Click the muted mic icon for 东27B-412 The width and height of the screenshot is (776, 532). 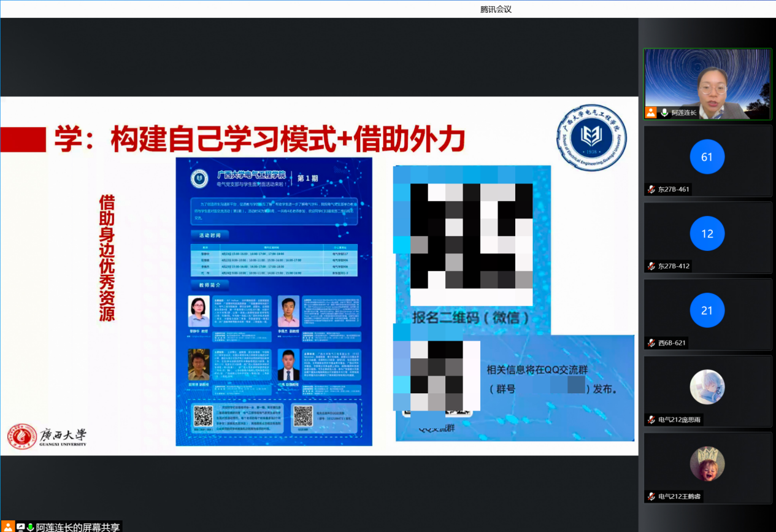651,266
